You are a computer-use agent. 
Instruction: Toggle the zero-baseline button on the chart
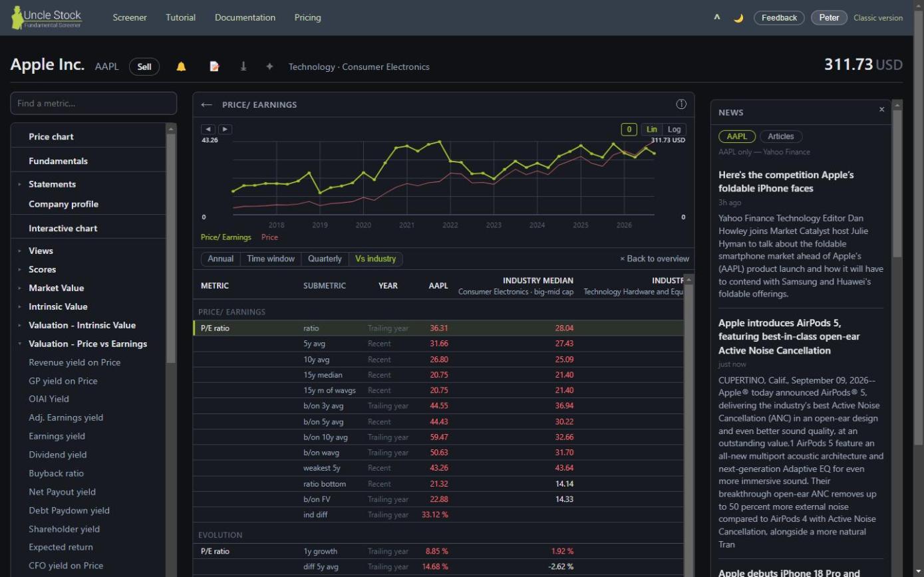click(x=629, y=130)
